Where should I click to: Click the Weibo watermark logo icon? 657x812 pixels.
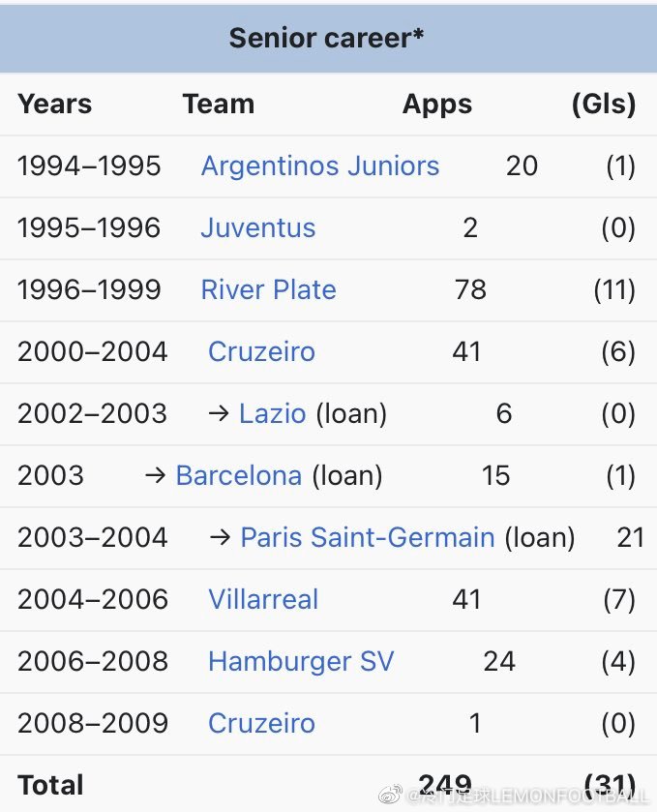tap(390, 795)
